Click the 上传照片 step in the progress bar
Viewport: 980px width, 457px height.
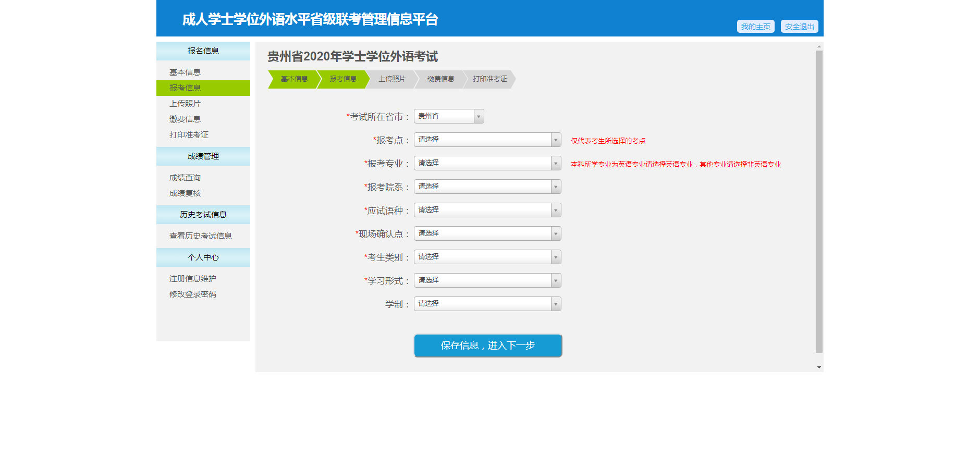click(x=391, y=79)
